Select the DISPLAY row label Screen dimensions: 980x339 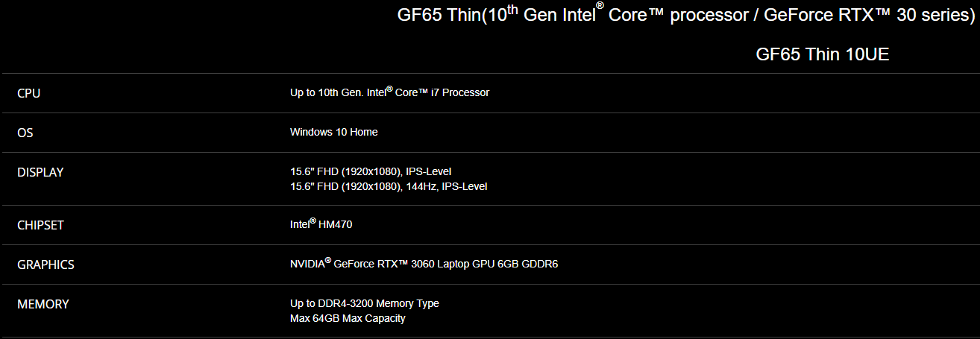pos(40,172)
